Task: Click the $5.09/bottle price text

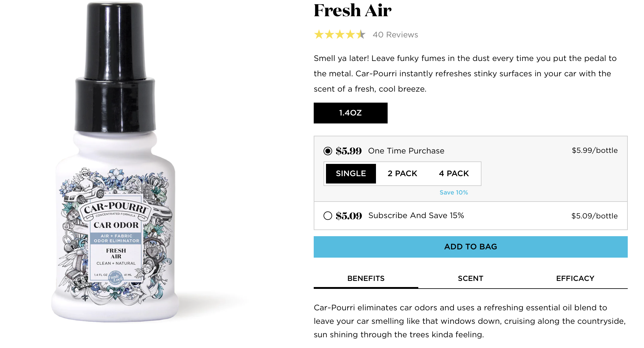Action: (x=594, y=216)
